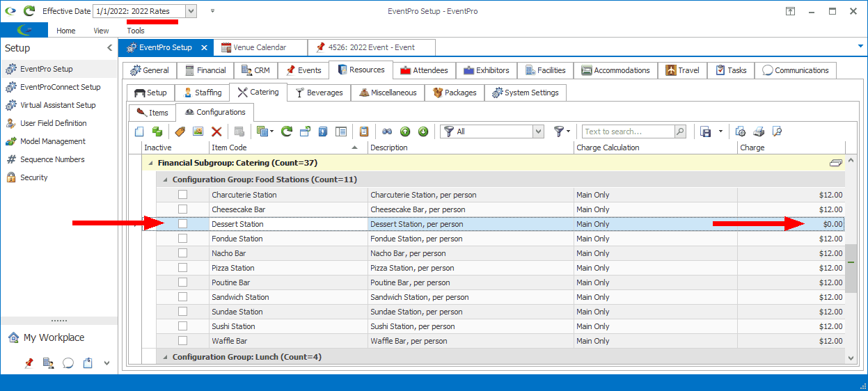Click the search magnifier button in search box
This screenshot has height=391, width=868.
(x=680, y=131)
